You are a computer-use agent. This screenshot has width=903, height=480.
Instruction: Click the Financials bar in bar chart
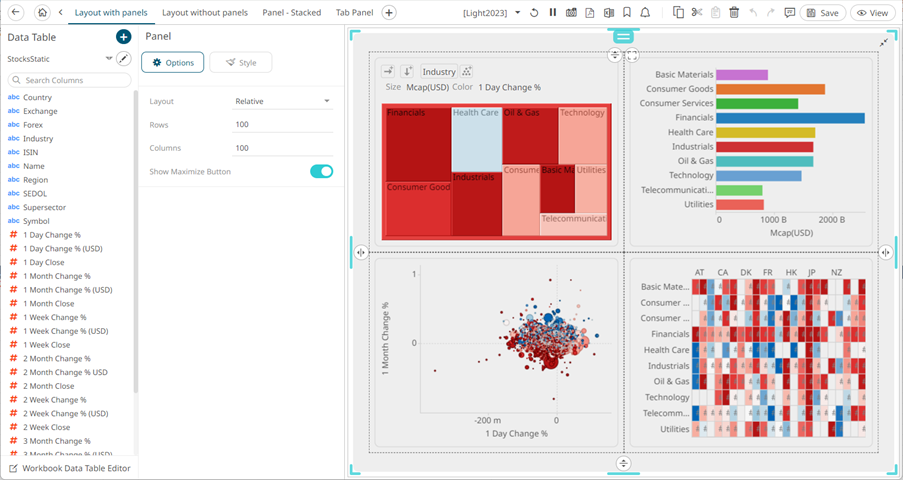pyautogui.click(x=790, y=118)
